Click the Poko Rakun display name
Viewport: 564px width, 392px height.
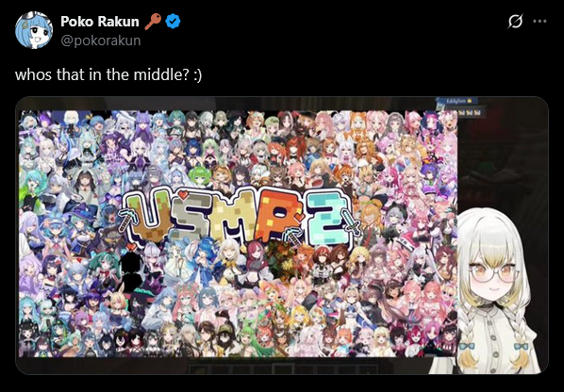[x=100, y=22]
